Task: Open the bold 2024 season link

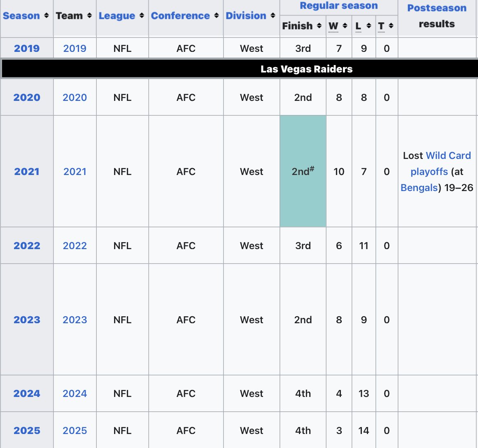Action: coord(27,393)
